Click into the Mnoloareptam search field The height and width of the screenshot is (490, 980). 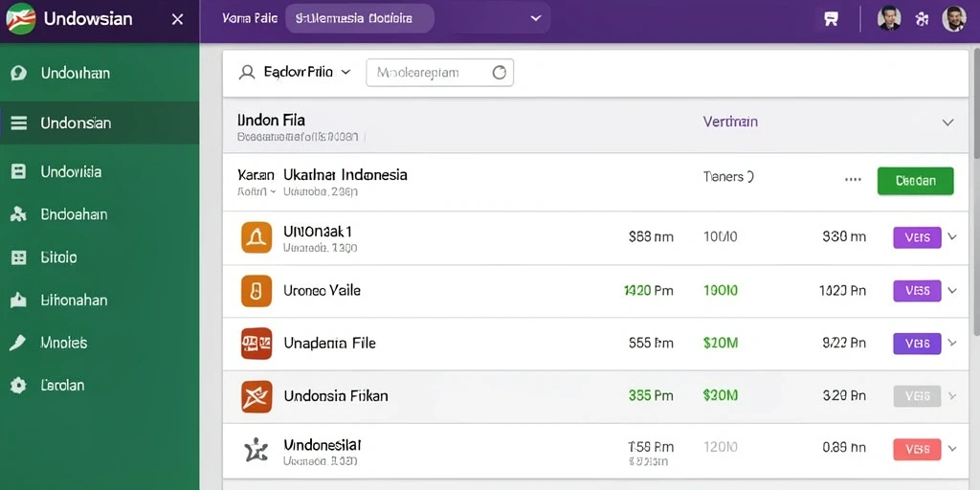439,73
